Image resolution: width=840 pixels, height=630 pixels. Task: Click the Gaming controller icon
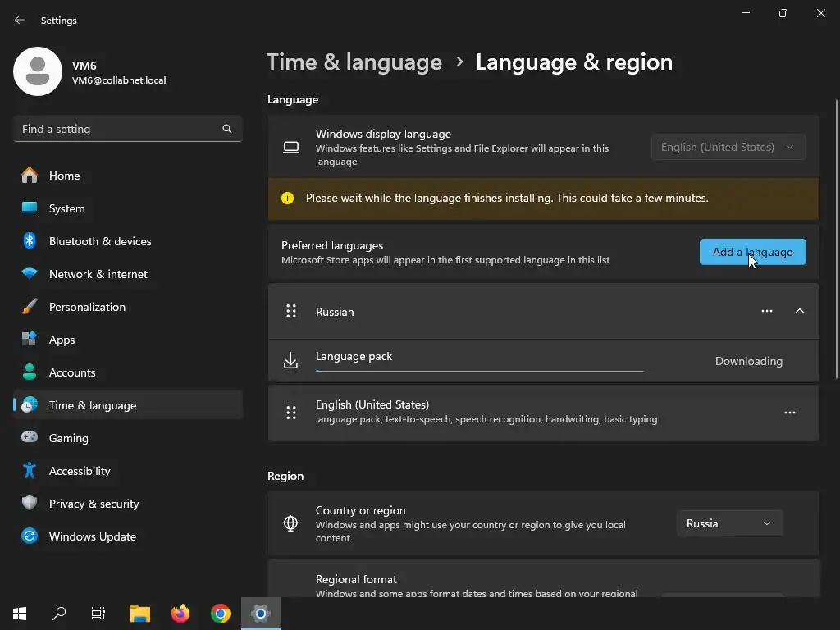(x=30, y=437)
